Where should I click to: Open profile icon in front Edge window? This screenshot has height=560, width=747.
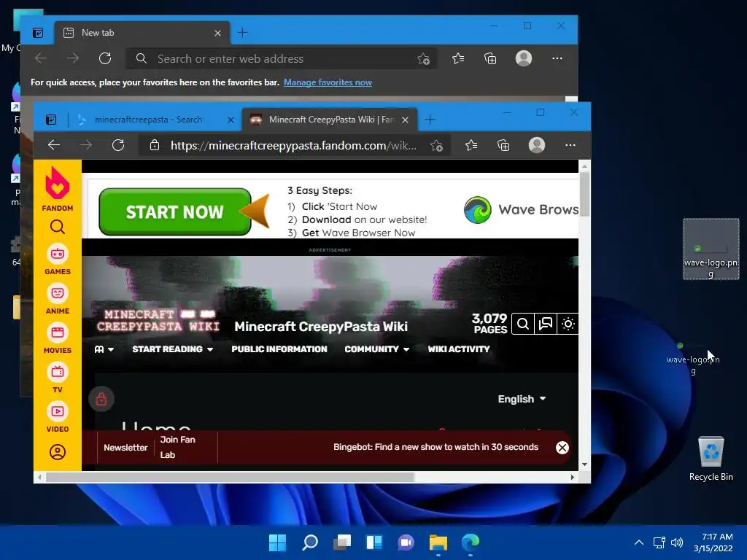pos(537,145)
